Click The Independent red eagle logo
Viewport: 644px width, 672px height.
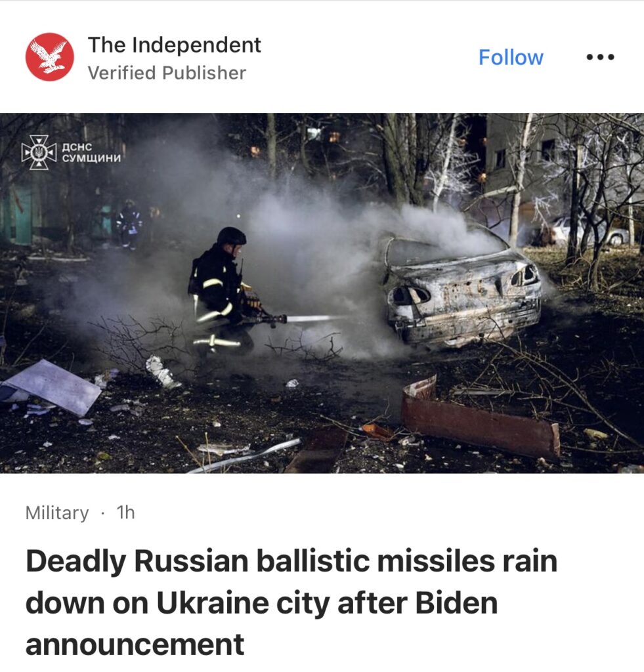49,56
